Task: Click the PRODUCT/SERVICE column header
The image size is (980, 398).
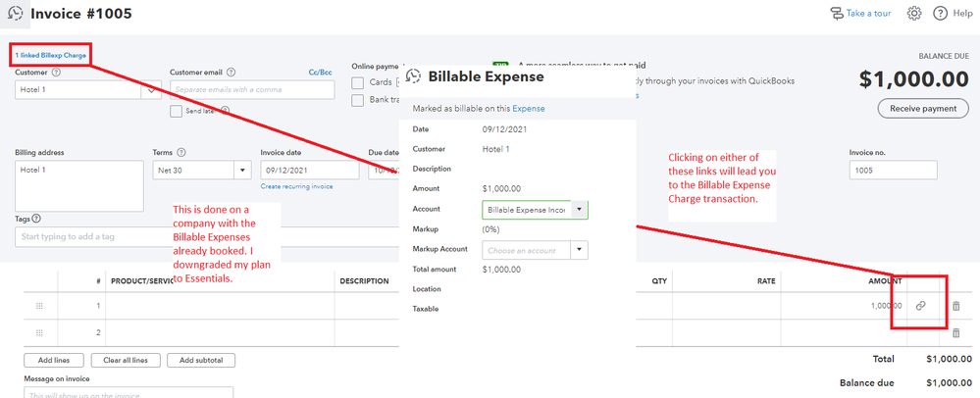Action: tap(142, 281)
